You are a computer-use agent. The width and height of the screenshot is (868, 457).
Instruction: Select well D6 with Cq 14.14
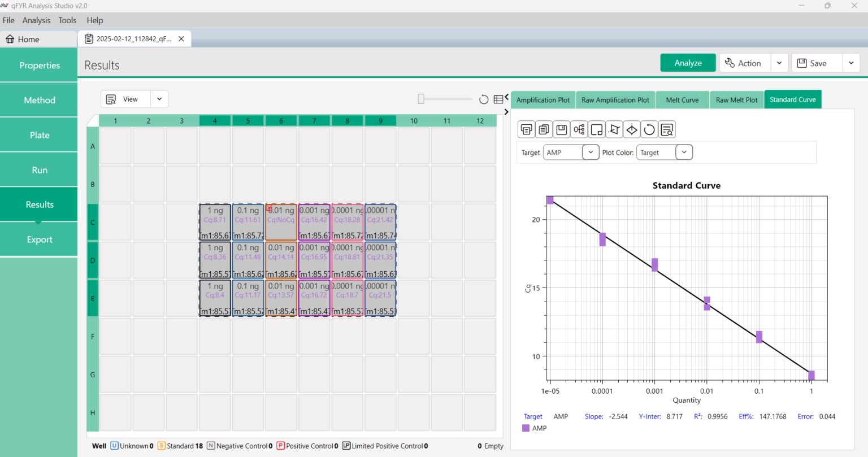point(281,260)
